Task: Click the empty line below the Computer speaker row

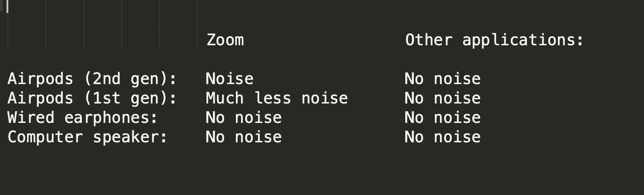Action: pyautogui.click(x=322, y=157)
